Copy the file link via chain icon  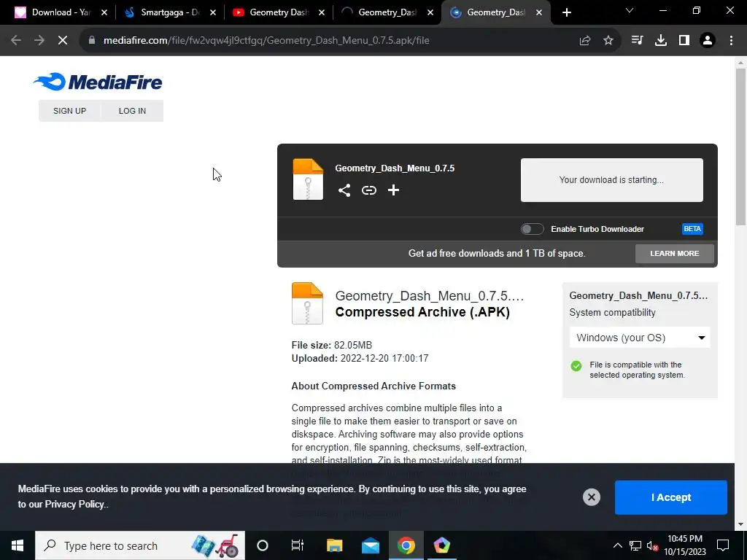[368, 190]
